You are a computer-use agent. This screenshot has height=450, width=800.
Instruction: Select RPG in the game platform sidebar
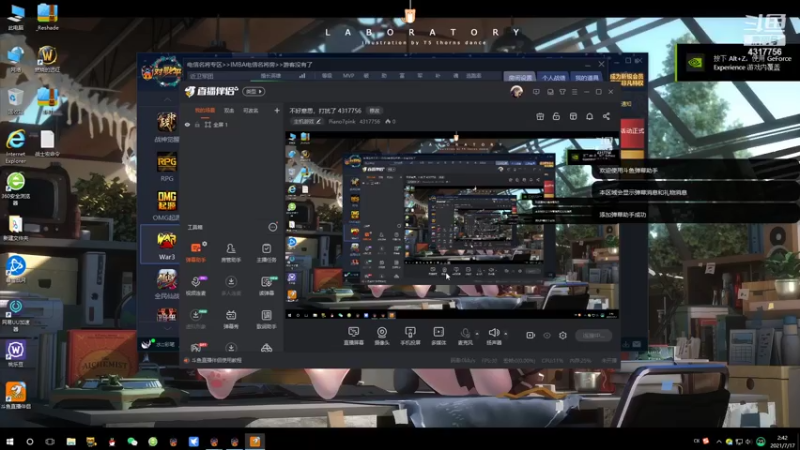click(x=167, y=167)
